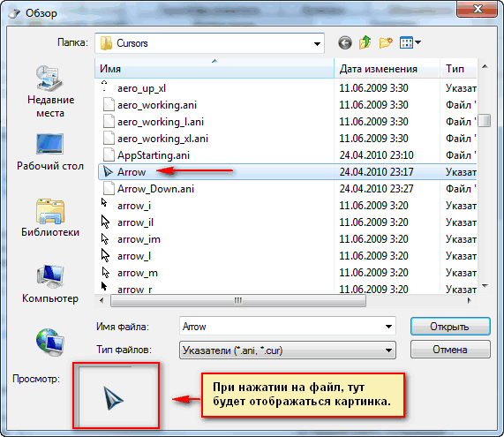Click vertical scrollbar down arrow
Image resolution: width=504 pixels, height=437 pixels.
(485, 285)
